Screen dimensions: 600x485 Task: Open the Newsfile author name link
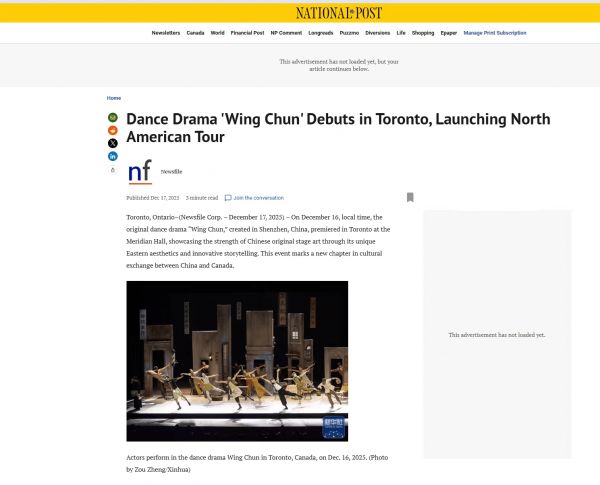tap(171, 172)
